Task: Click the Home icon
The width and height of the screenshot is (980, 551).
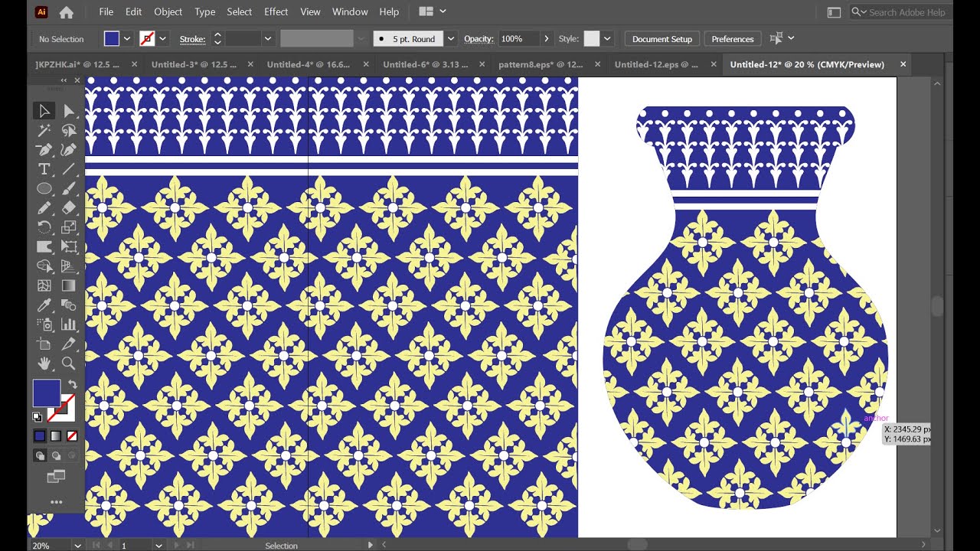Action: [67, 12]
